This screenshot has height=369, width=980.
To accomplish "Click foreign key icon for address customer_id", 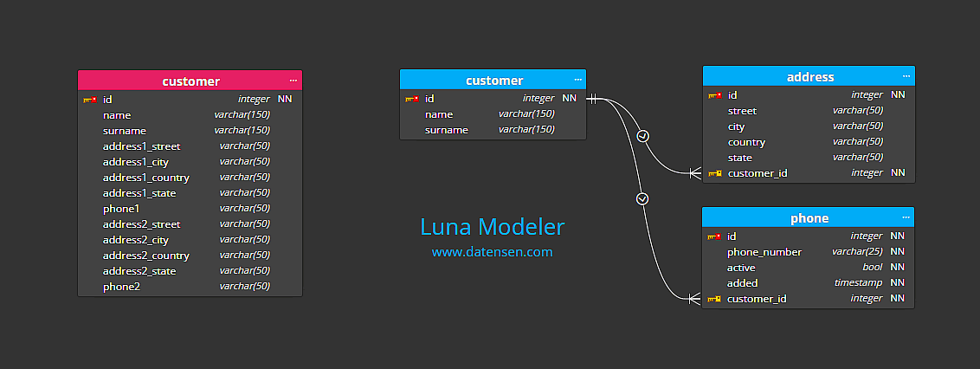I will pyautogui.click(x=714, y=173).
